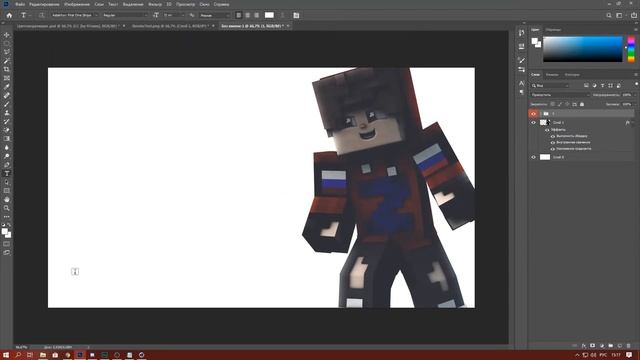The height and width of the screenshot is (360, 640).
Task: Open the foreground color picker in toolbar
Action: click(x=4, y=232)
